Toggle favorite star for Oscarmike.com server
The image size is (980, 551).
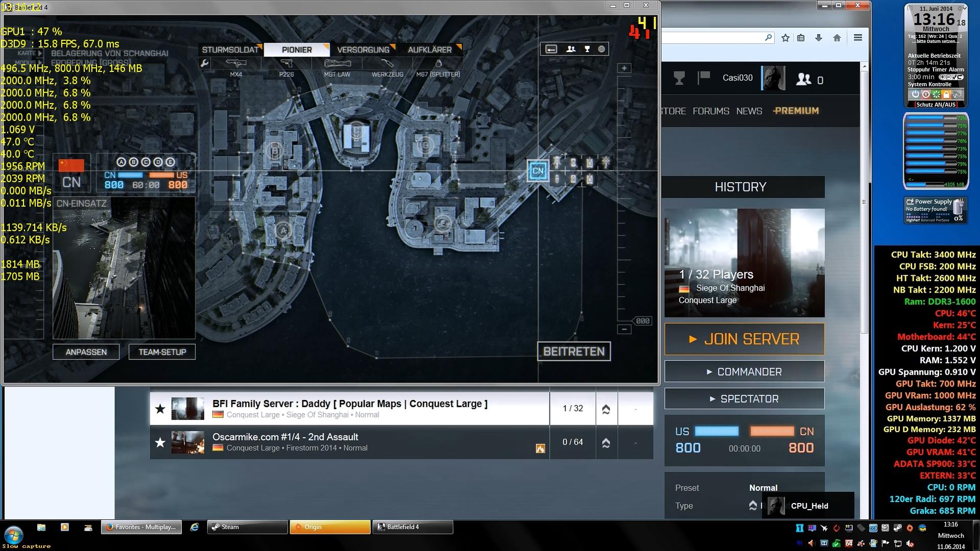pos(160,442)
